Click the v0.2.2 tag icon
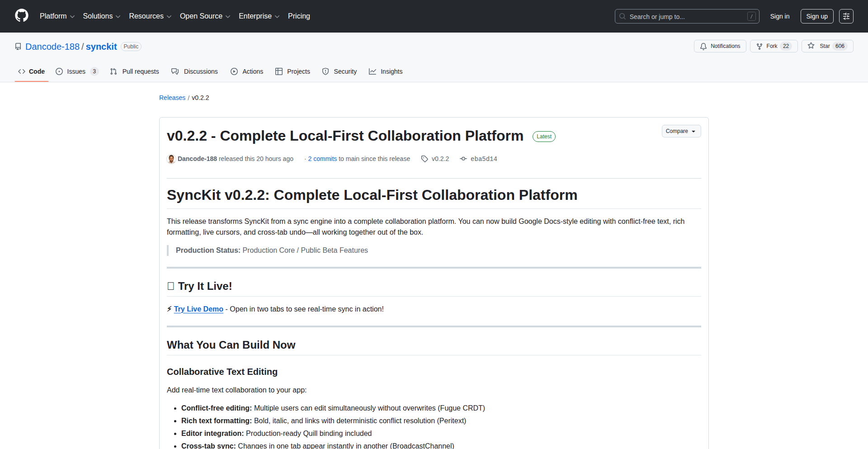Screen dimensions: 868x449 pyautogui.click(x=425, y=159)
